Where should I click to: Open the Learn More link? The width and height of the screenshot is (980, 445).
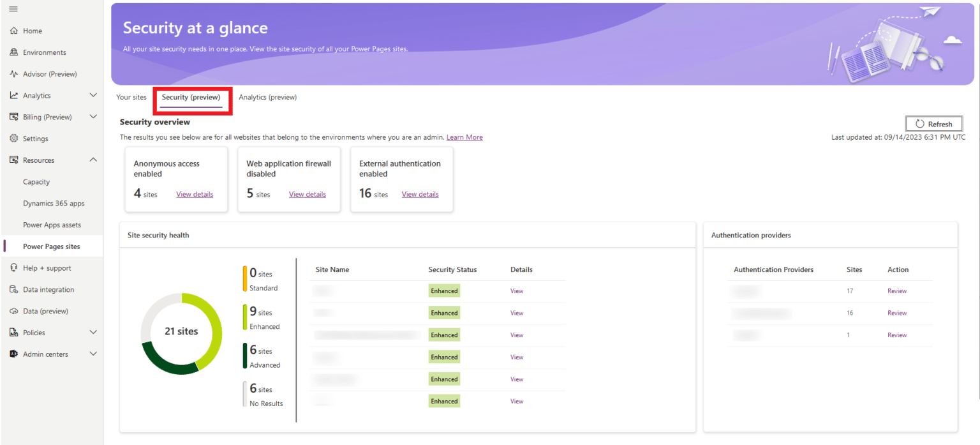pyautogui.click(x=464, y=137)
